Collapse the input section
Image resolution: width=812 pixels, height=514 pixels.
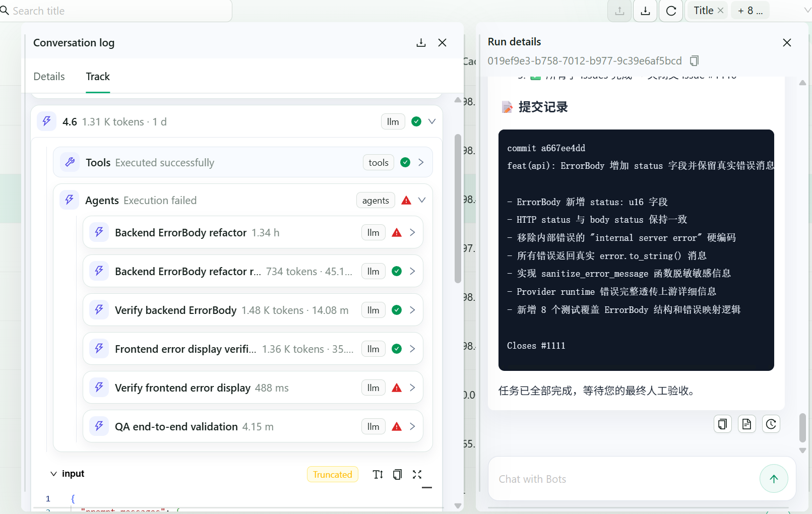pos(53,474)
